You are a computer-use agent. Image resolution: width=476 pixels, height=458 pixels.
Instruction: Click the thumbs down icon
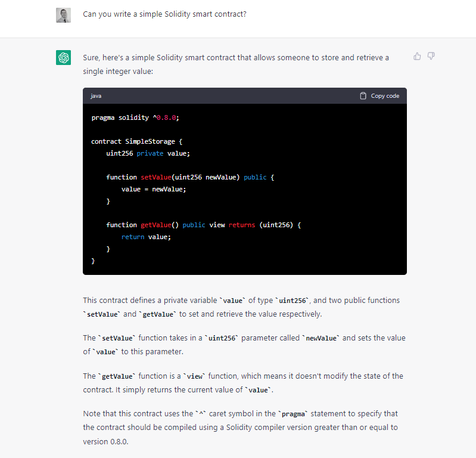click(x=431, y=56)
